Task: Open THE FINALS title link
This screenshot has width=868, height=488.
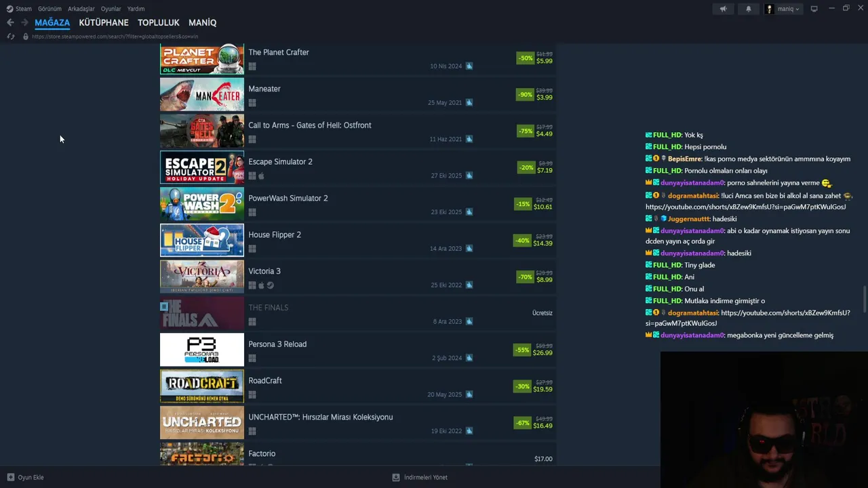Action: tap(269, 308)
